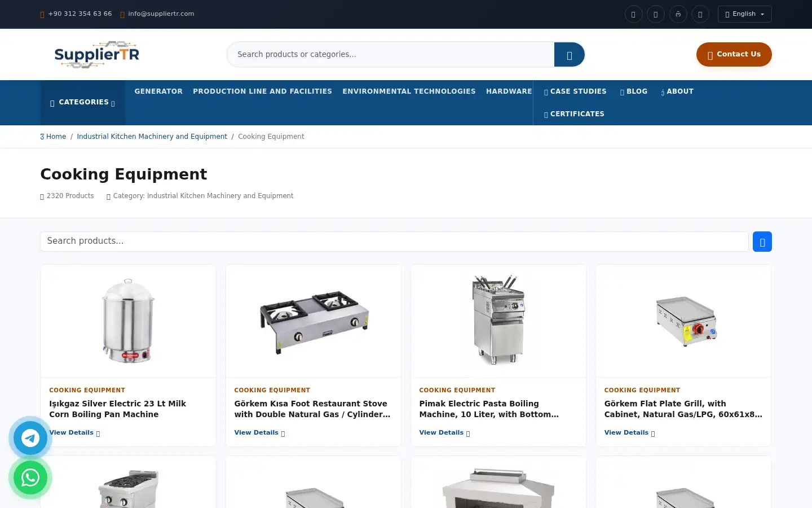Open the Pimak Pasta Boiling Machine image
Screen dimensions: 812x508
498,321
